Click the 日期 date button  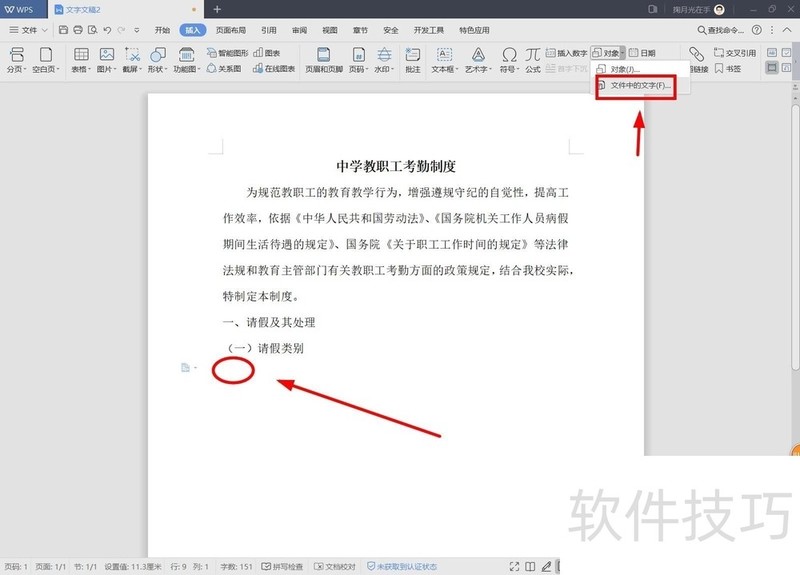[642, 53]
